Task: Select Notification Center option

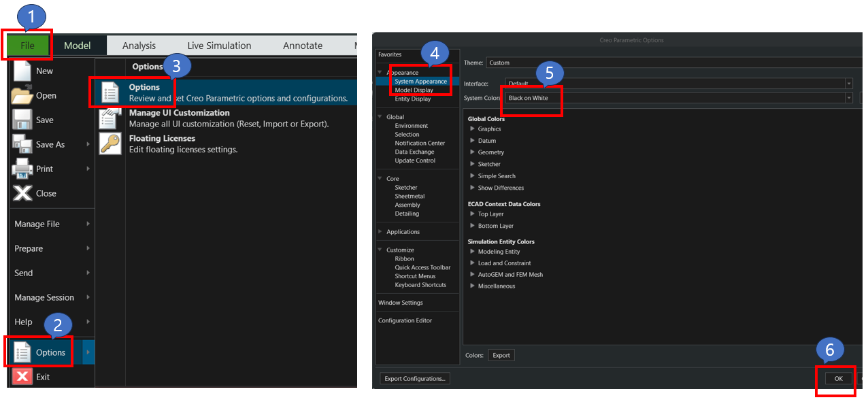Action: point(420,143)
